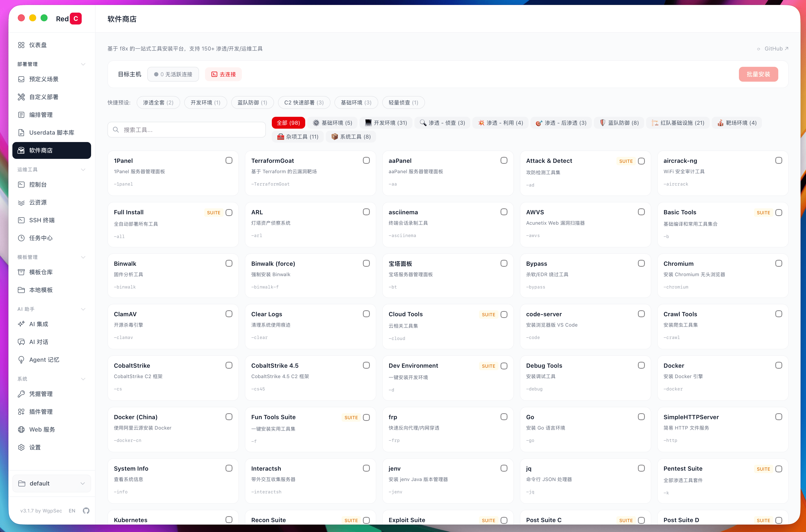Select the 自定义部署 tools icon
806x532 pixels.
pos(21,97)
